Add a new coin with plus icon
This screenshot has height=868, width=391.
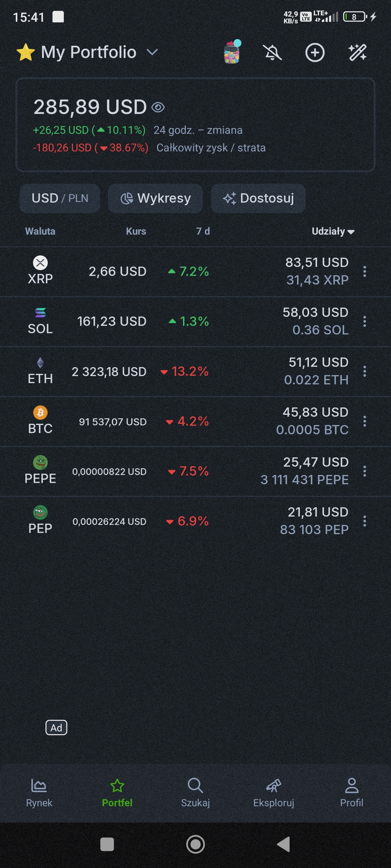[315, 52]
